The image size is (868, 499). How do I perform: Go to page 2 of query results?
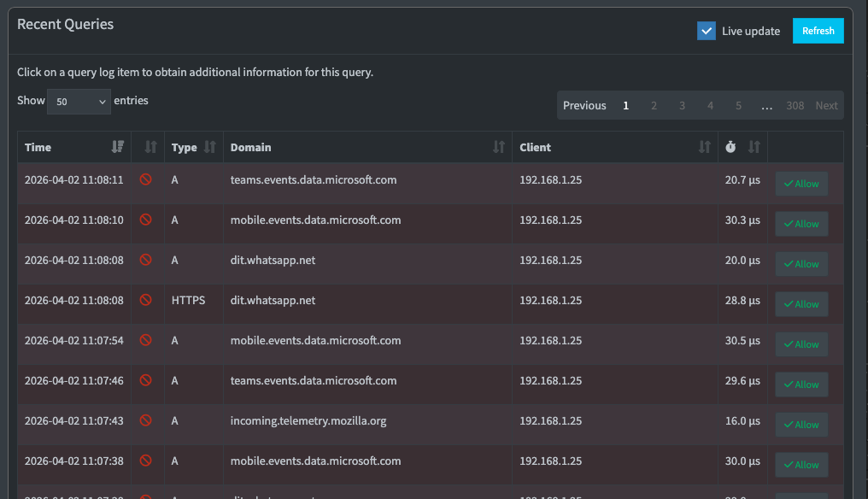pyautogui.click(x=654, y=105)
